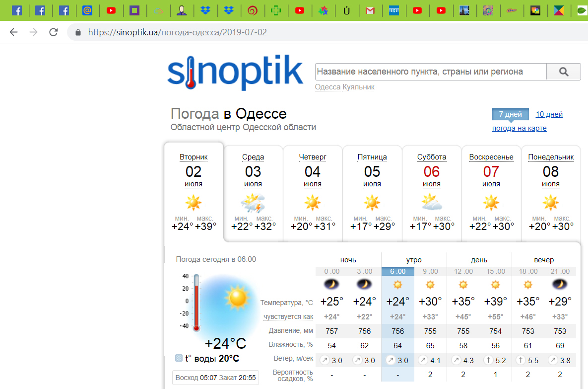Click the +24°C current temperature
Screen dimensions: 588x389
225,344
